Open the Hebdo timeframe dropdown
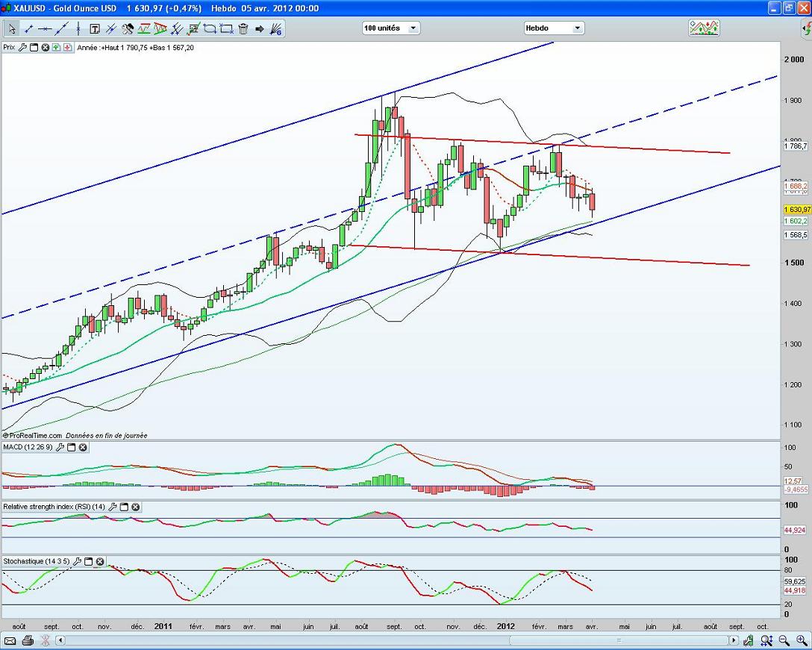812x650 pixels. coord(553,28)
